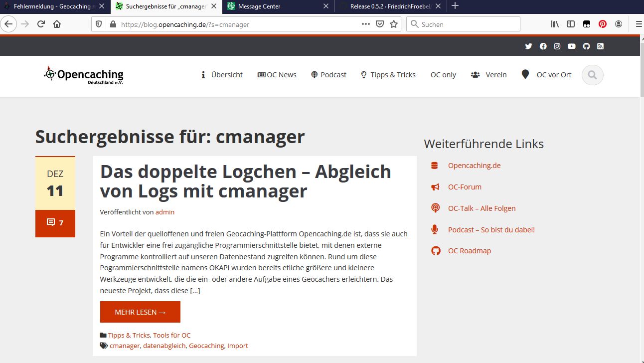
Task: Visit the Twitter profile link
Action: tap(529, 46)
